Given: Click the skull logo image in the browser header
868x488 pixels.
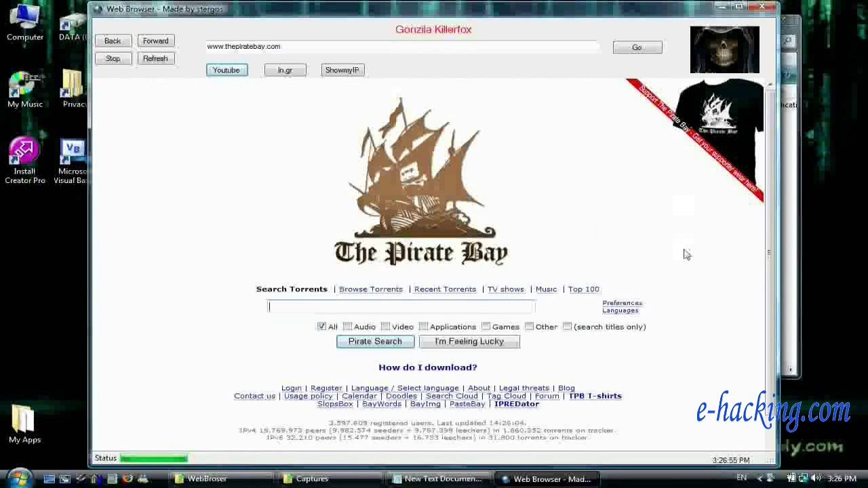Looking at the screenshot, I should 724,49.
